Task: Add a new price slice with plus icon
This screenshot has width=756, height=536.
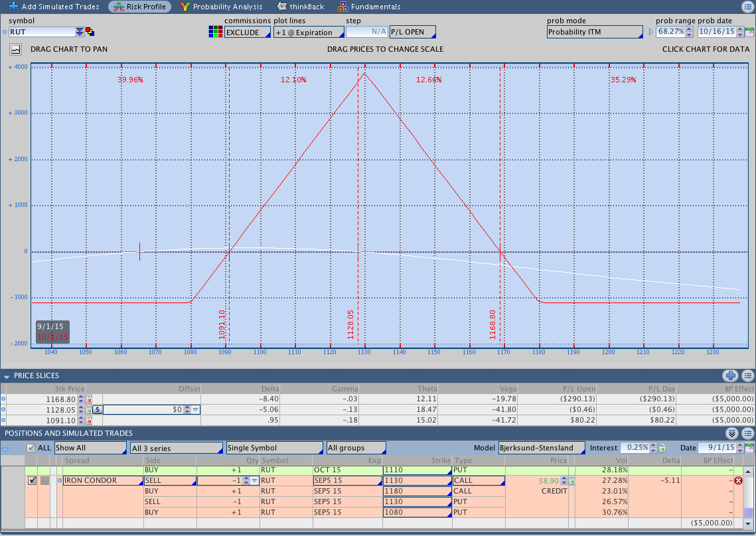Action: pyautogui.click(x=731, y=375)
